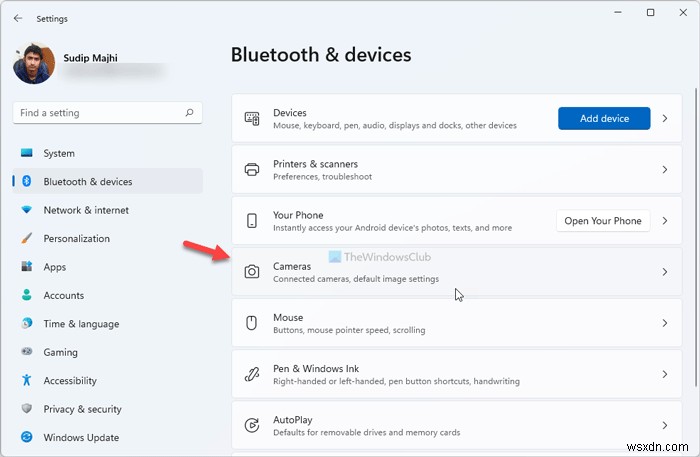
Task: Open Privacy & security settings
Action: tap(108, 408)
